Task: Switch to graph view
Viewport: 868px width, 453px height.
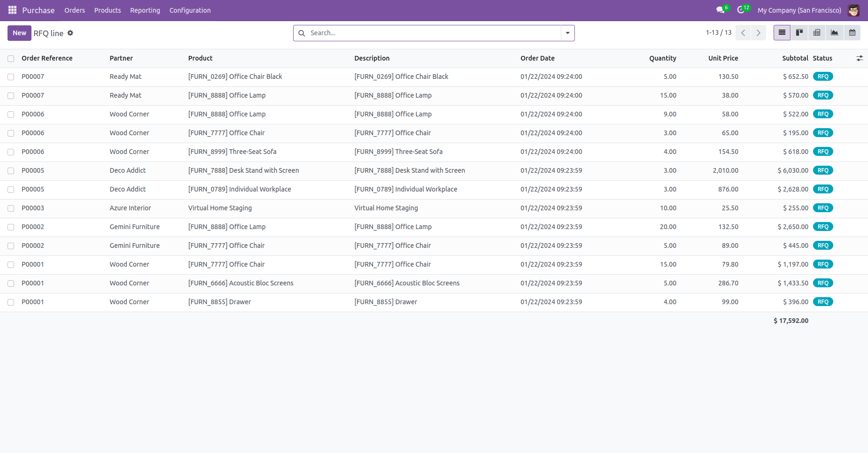Action: (x=834, y=33)
